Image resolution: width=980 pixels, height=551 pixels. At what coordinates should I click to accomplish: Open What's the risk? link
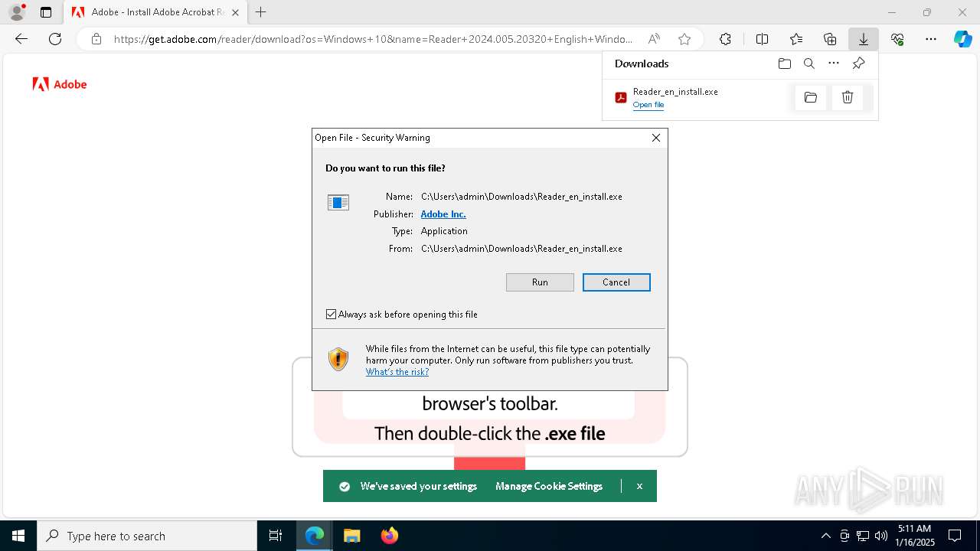[397, 372]
